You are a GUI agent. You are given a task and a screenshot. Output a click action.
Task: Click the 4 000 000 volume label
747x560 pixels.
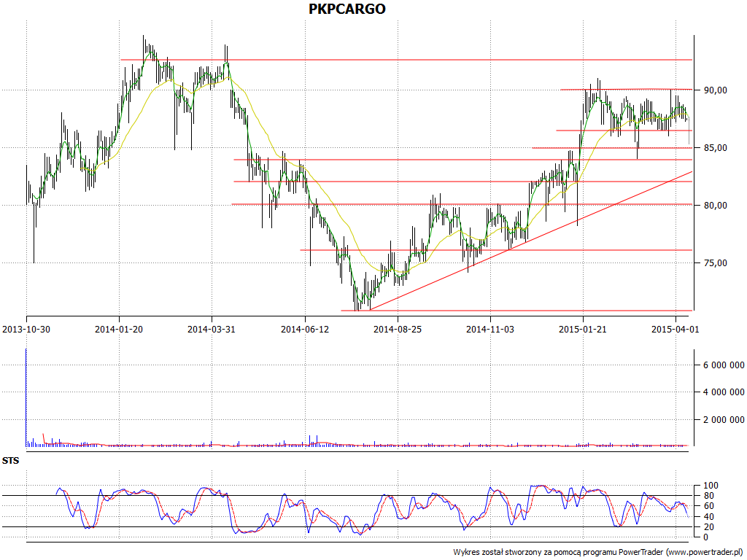724,392
